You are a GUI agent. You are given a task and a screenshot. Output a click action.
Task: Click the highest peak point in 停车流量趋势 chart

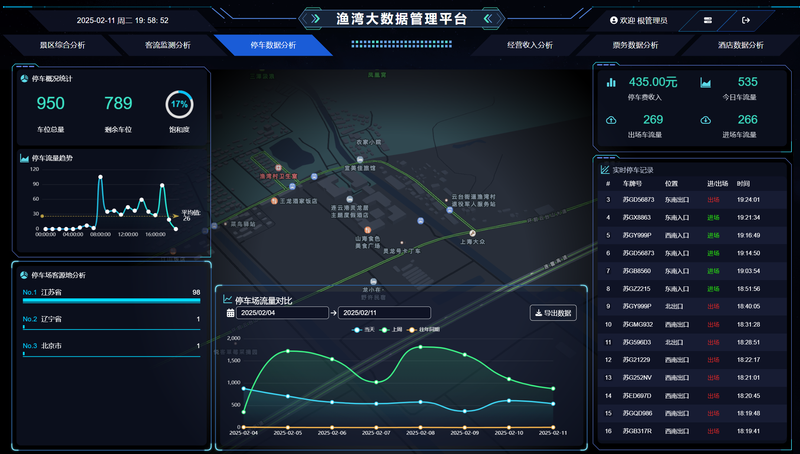pyautogui.click(x=101, y=177)
